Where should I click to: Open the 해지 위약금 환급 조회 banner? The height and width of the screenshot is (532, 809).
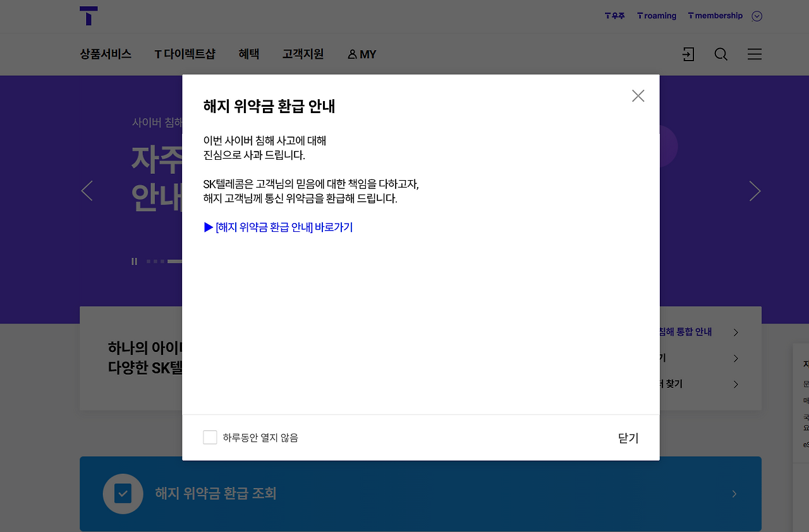click(420, 494)
